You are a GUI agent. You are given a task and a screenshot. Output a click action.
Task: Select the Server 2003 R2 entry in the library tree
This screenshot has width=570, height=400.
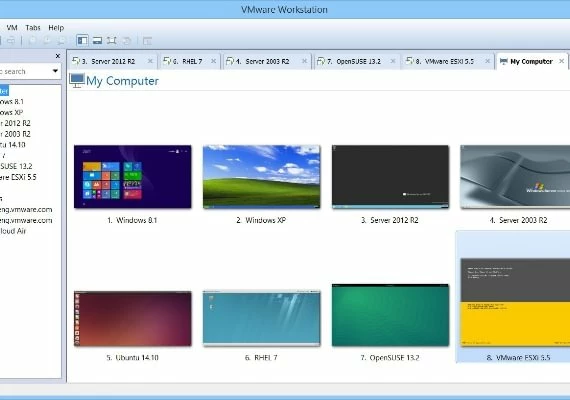coord(15,134)
